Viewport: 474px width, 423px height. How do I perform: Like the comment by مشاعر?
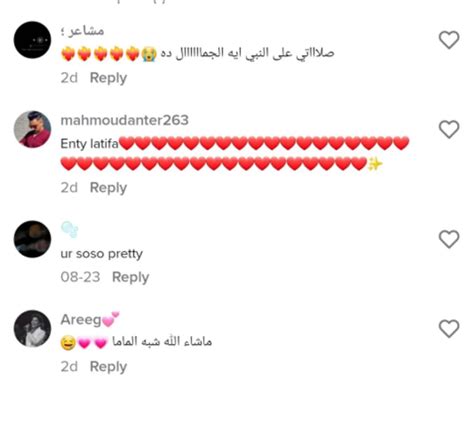[x=449, y=40]
